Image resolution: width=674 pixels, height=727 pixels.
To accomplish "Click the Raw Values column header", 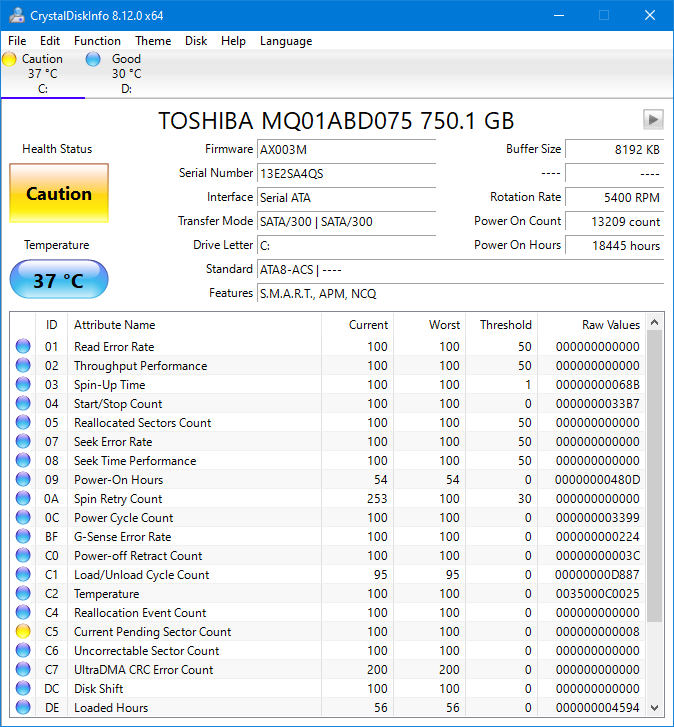I will [x=591, y=325].
